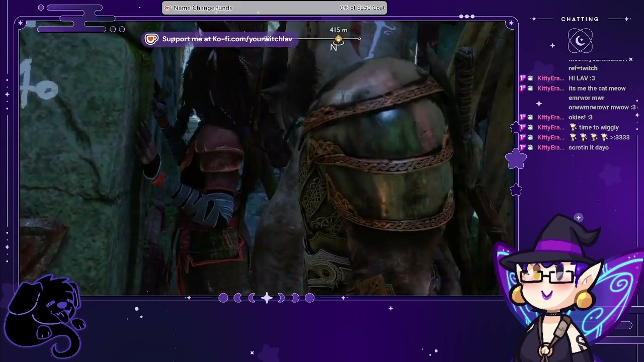Image resolution: width=644 pixels, height=362 pixels.
Task: Click the '415 m' distance text
Action: [x=338, y=30]
